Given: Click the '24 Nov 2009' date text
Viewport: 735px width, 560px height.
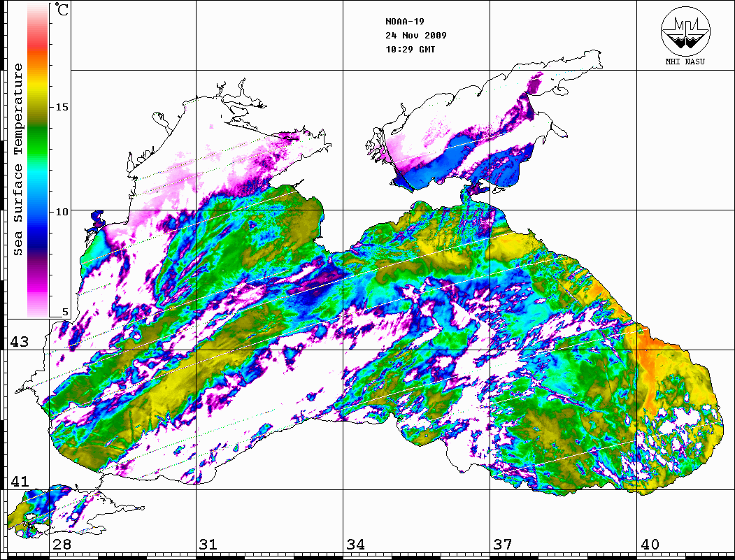Looking at the screenshot, I should coord(416,35).
